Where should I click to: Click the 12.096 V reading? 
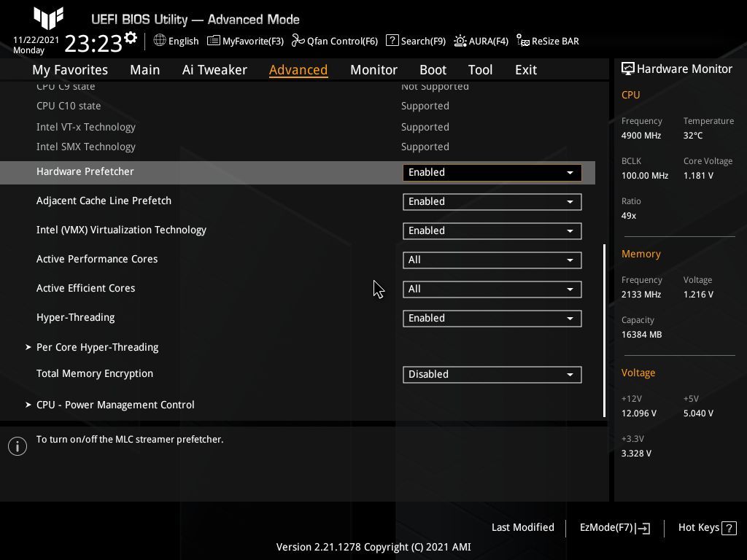coord(639,413)
